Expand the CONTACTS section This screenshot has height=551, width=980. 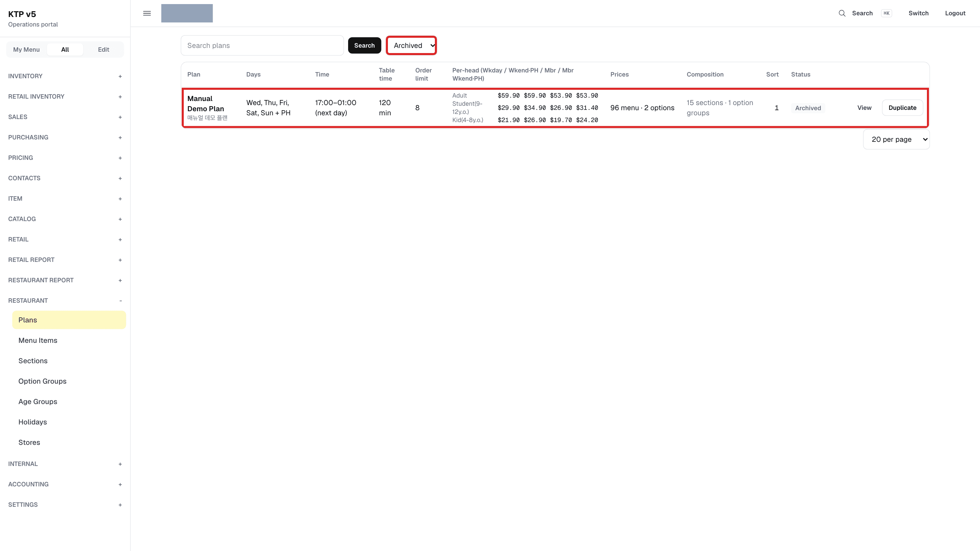coord(65,178)
